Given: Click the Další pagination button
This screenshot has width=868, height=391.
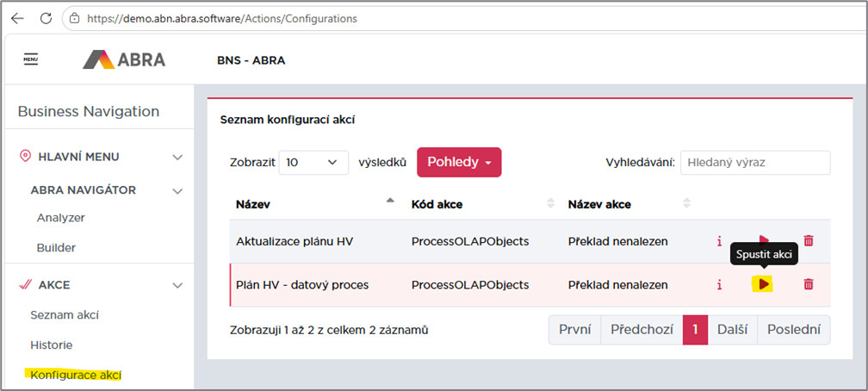Looking at the screenshot, I should (732, 330).
